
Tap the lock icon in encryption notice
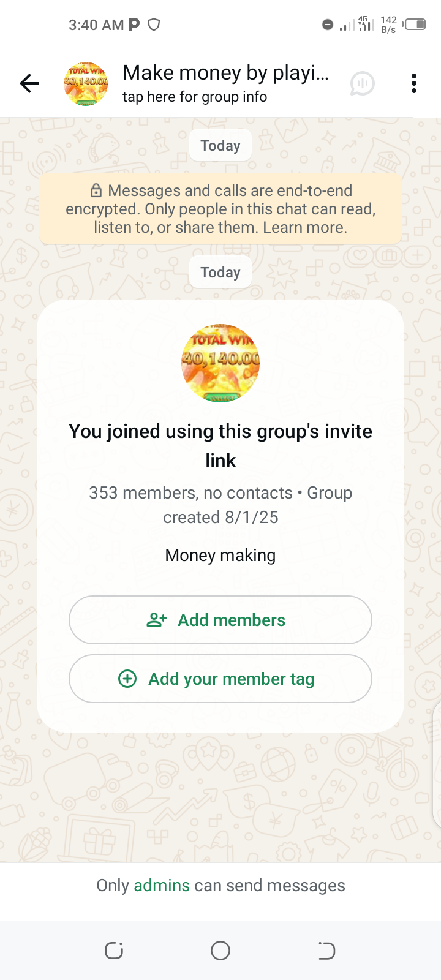96,190
